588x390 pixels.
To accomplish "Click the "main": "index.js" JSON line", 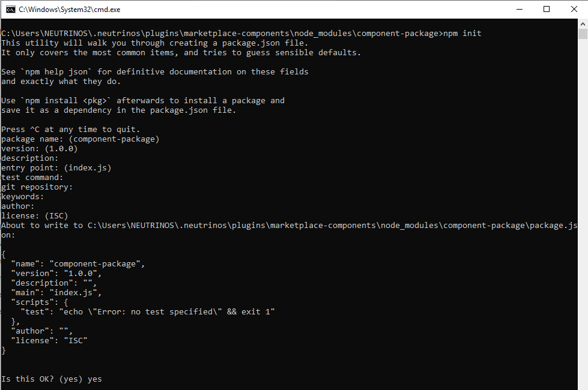I will tap(56, 293).
